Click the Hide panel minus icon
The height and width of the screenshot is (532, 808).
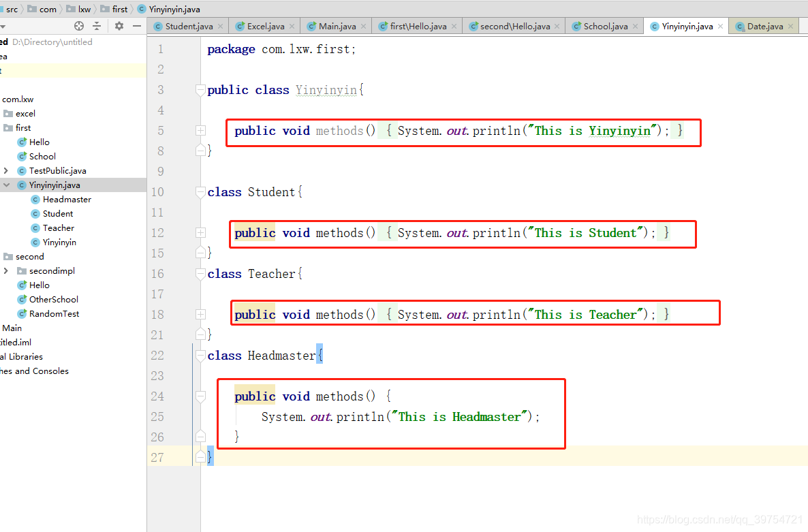tap(136, 25)
